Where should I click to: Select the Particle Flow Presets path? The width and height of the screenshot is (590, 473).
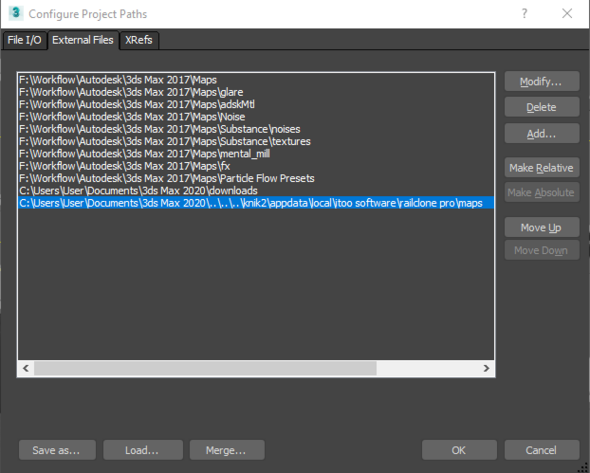[x=256, y=178]
